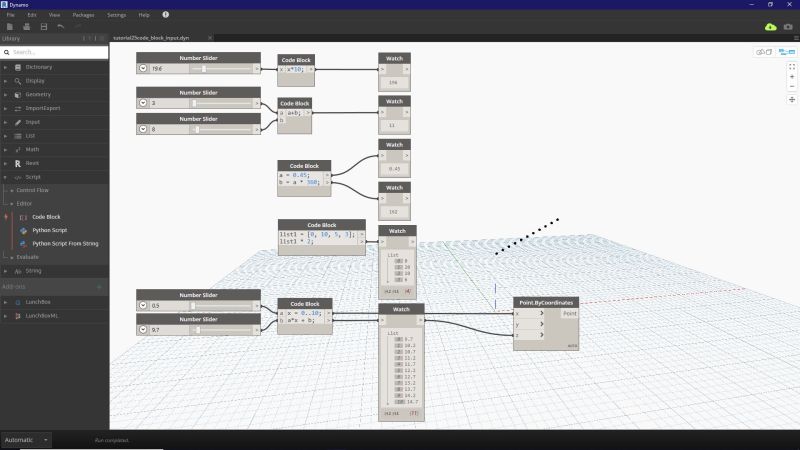Viewport: 800px width, 450px height.
Task: Click the add-ons plus icon
Action: coord(99,287)
